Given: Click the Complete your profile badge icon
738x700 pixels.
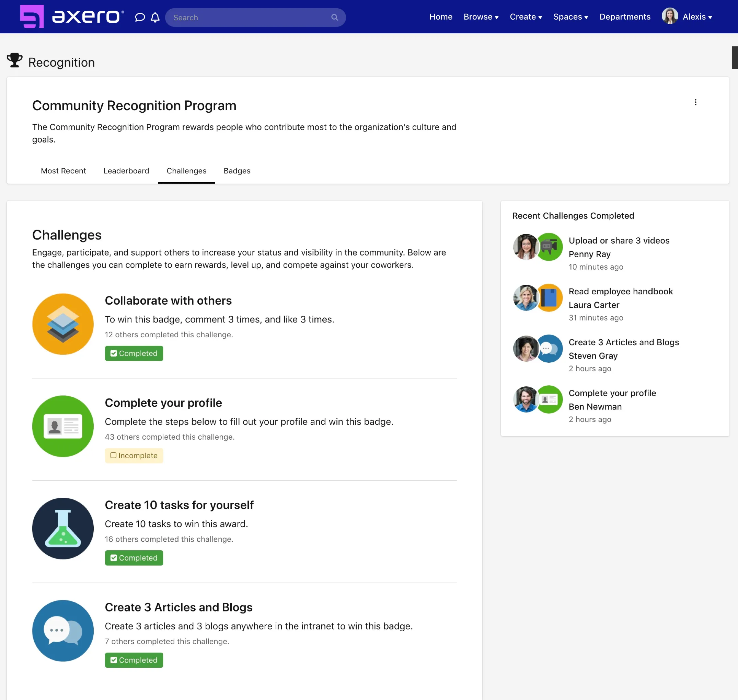Looking at the screenshot, I should 63,426.
